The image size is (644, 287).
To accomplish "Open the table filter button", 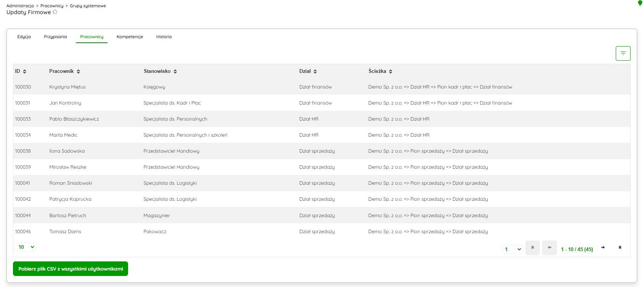I will (x=623, y=53).
